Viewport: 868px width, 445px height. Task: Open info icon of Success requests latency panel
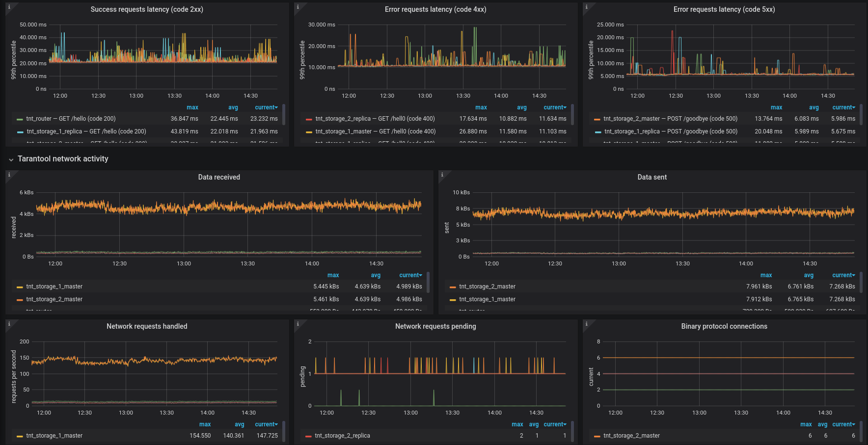9,7
